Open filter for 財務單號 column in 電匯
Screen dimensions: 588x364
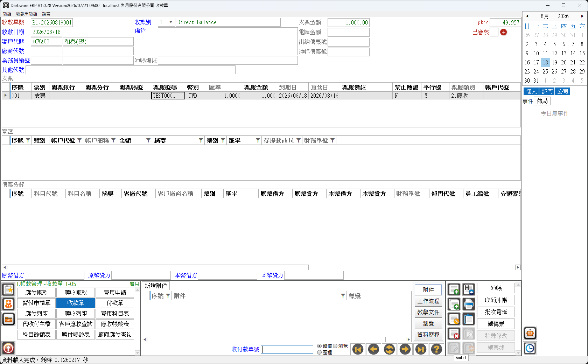(x=332, y=140)
